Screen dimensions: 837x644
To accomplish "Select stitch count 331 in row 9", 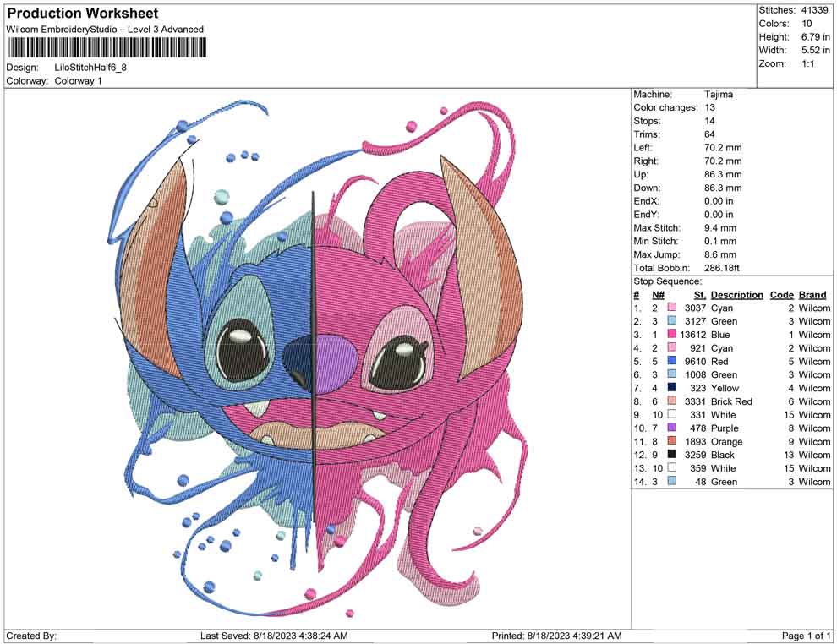I will click(698, 415).
